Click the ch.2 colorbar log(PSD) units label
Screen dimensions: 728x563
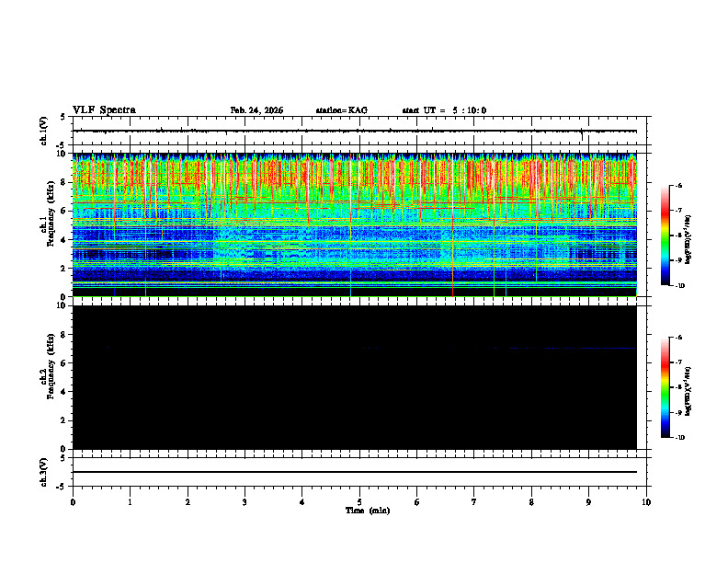[688, 392]
